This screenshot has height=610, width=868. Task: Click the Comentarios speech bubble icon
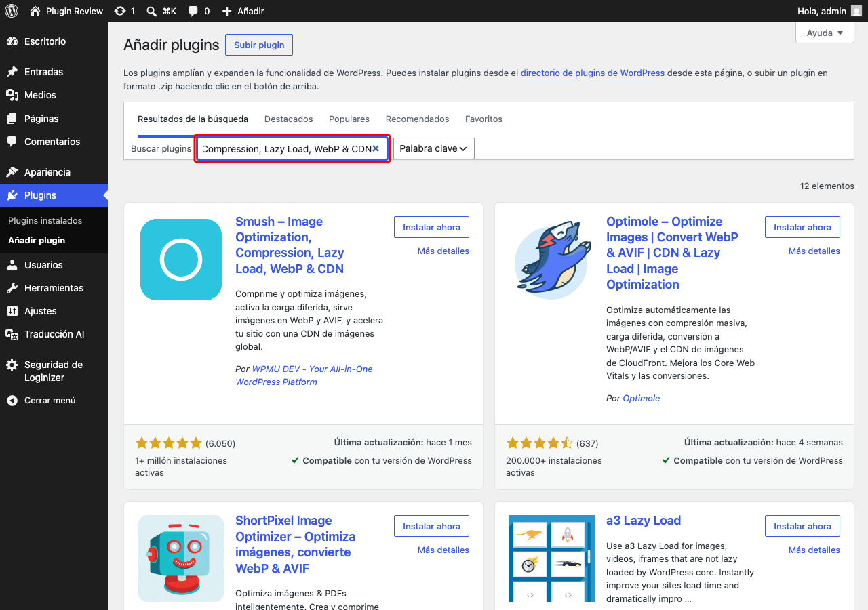pyautogui.click(x=12, y=142)
